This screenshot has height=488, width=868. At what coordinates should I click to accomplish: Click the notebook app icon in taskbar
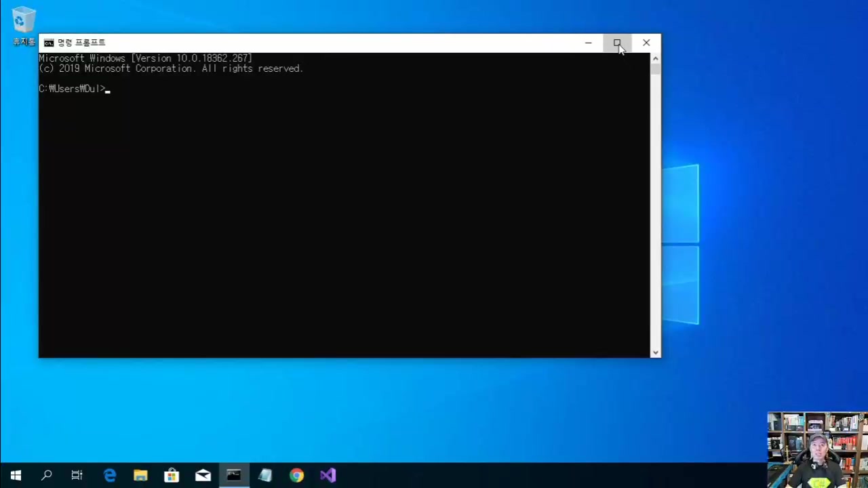265,475
